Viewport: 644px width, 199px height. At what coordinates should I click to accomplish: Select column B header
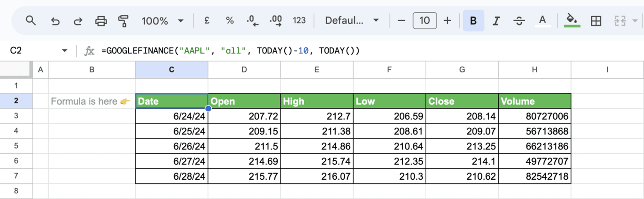[92, 70]
